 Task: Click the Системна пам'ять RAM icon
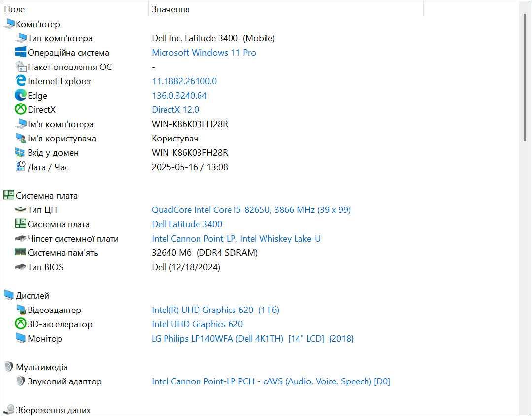21,252
